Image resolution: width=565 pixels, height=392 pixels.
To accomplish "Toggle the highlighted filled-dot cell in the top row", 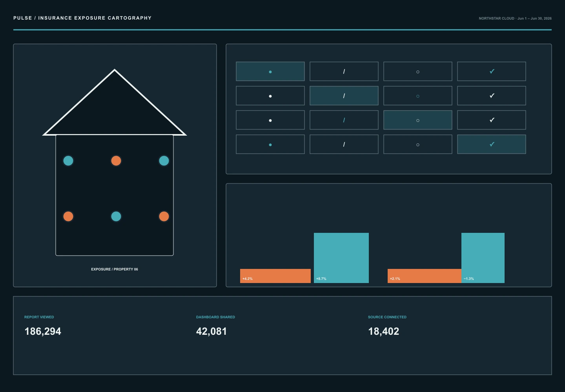I will click(x=270, y=71).
